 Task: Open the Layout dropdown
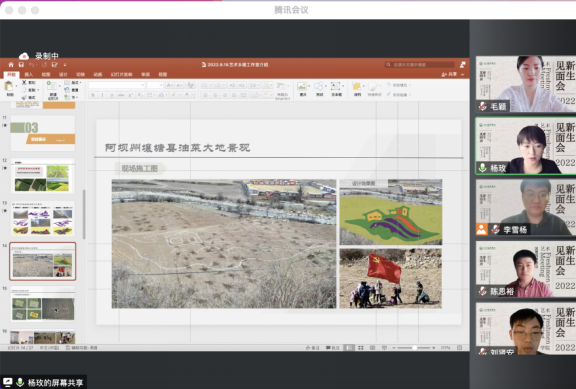coord(73,83)
